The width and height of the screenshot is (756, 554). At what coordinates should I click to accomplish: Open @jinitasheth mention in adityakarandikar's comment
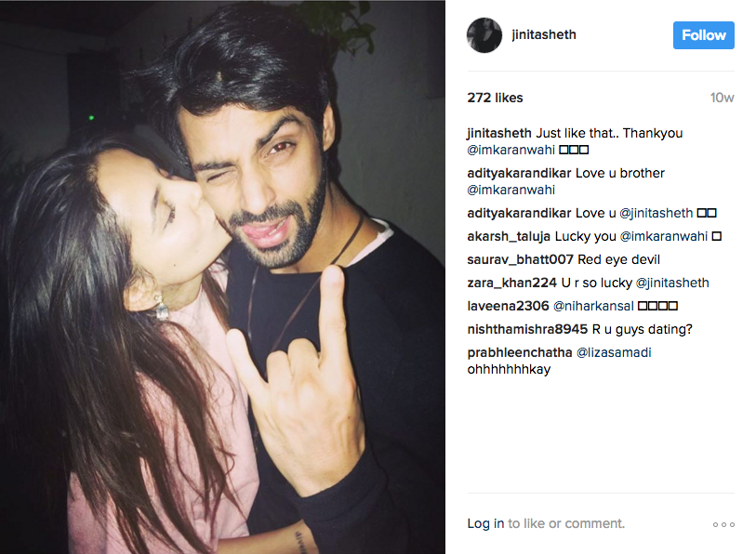click(x=656, y=213)
